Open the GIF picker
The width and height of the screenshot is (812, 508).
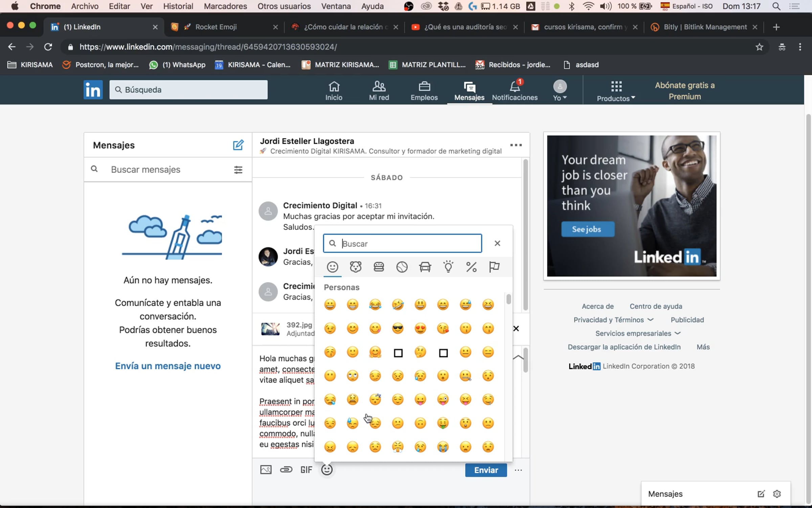pos(306,469)
